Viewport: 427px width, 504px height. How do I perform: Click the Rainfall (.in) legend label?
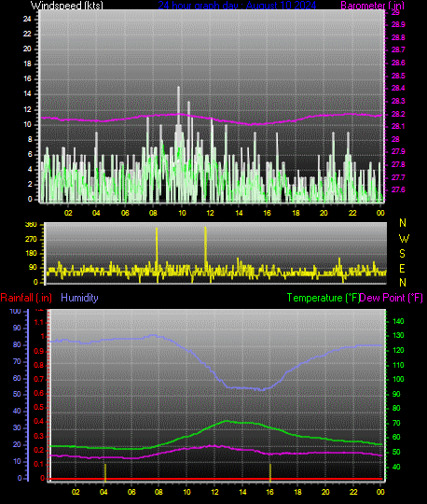point(26,298)
